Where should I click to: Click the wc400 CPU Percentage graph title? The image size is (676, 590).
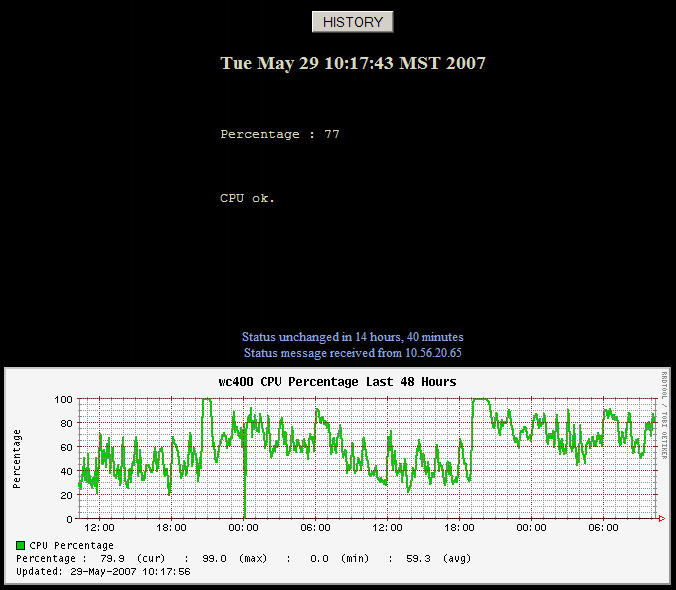(337, 382)
